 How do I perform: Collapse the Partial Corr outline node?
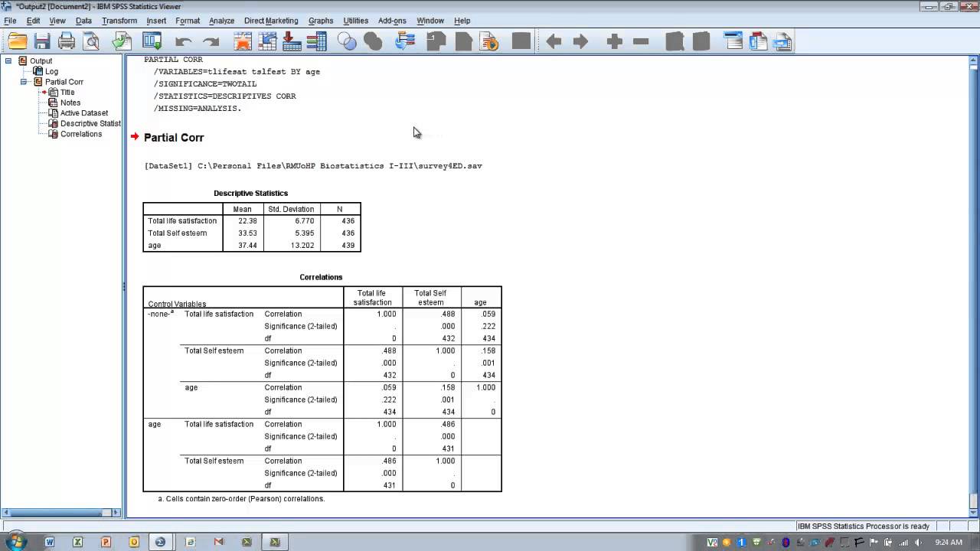pyautogui.click(x=24, y=81)
